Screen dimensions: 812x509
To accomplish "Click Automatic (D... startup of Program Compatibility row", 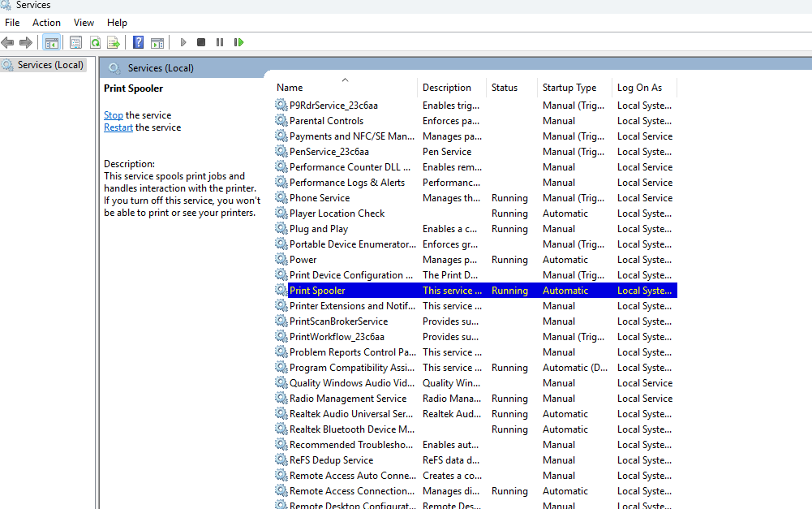I will tap(575, 368).
